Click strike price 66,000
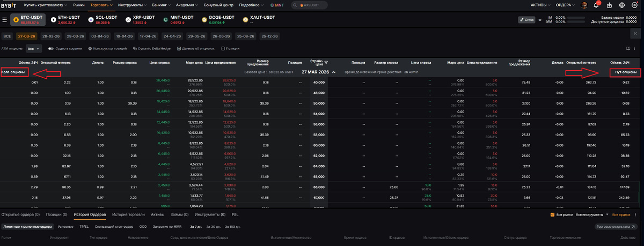This screenshot has width=644, height=246. point(319,187)
